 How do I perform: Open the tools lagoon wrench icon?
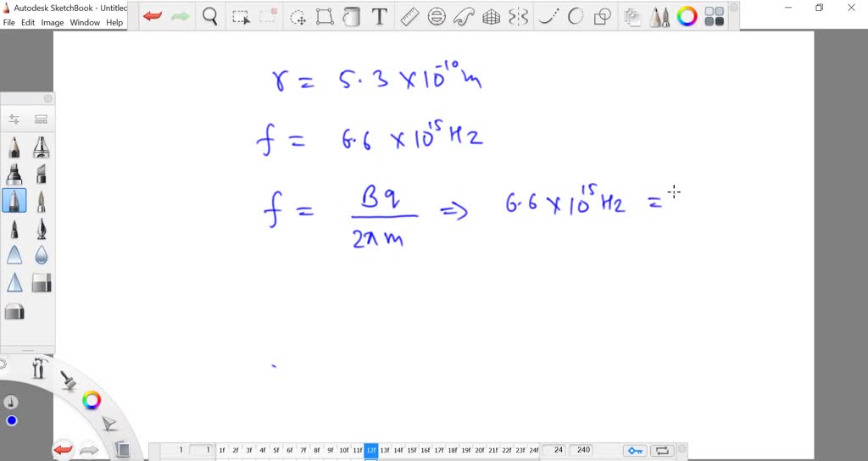[x=39, y=368]
